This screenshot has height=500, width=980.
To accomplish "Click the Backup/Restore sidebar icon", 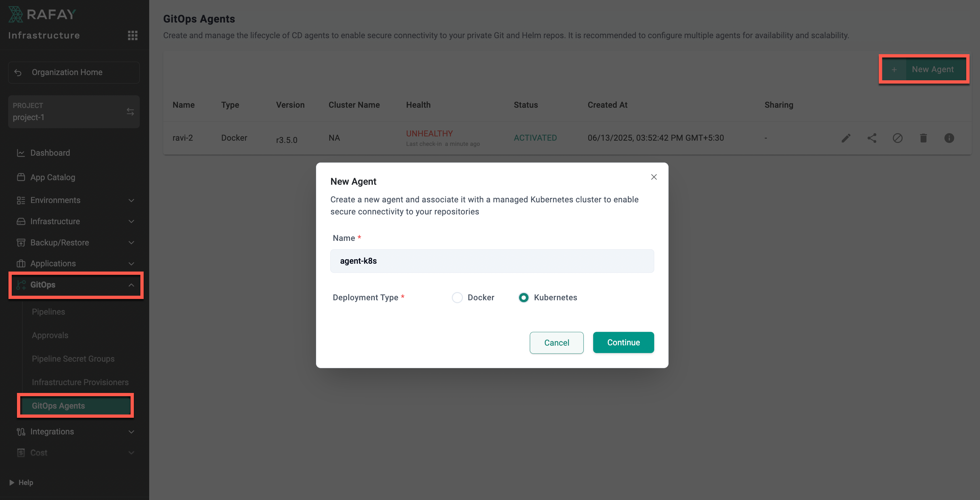I will [21, 242].
